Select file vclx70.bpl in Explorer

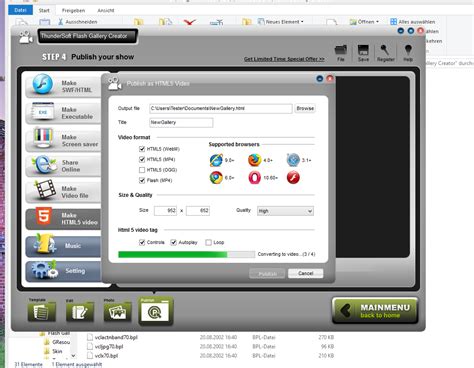(x=106, y=356)
